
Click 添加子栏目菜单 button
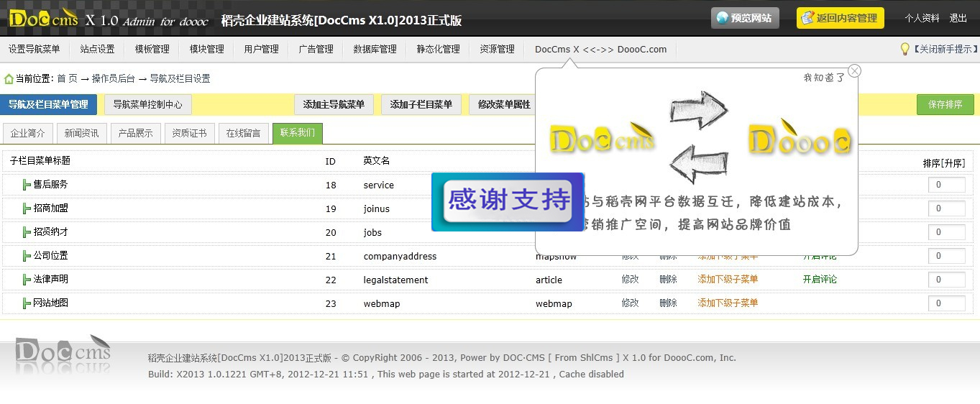click(421, 104)
